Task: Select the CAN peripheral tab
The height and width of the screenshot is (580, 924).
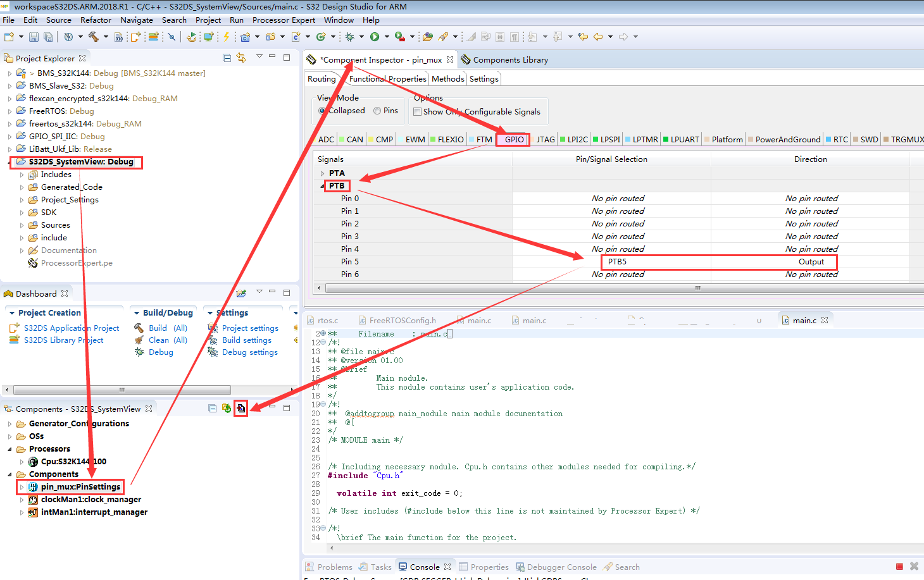Action: click(x=351, y=139)
